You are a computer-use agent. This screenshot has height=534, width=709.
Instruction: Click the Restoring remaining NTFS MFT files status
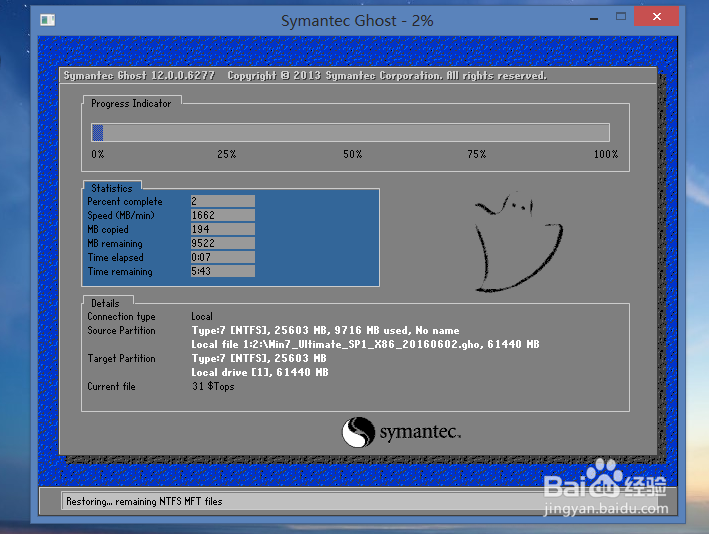[144, 501]
